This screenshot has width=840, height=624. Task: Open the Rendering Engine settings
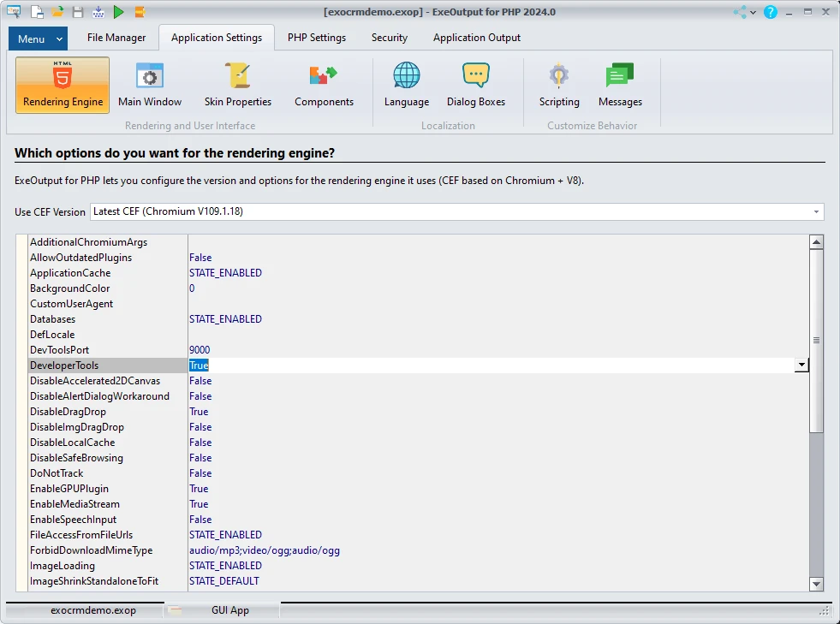[x=63, y=86]
